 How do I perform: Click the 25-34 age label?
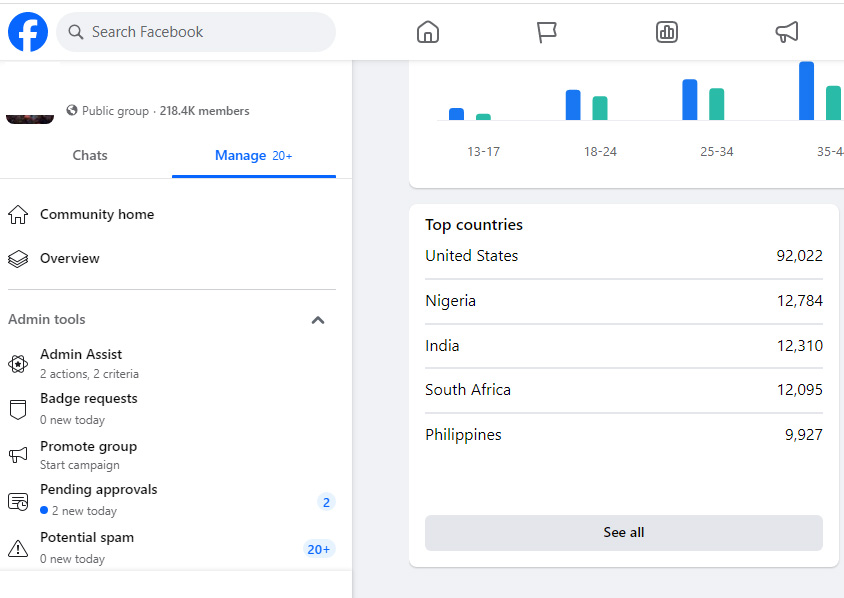pos(716,152)
